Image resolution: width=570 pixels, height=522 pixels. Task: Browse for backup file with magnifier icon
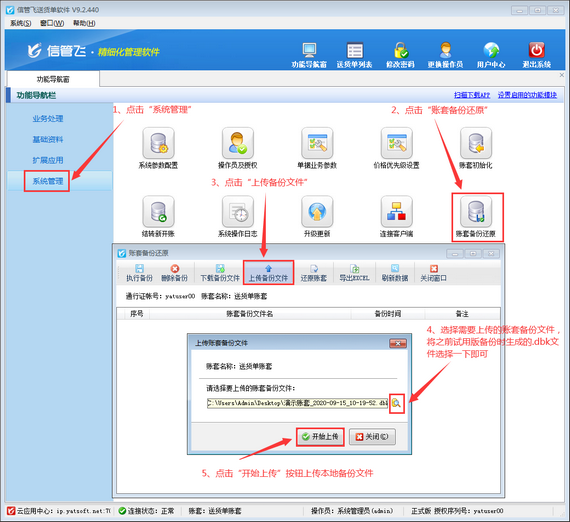pyautogui.click(x=397, y=403)
